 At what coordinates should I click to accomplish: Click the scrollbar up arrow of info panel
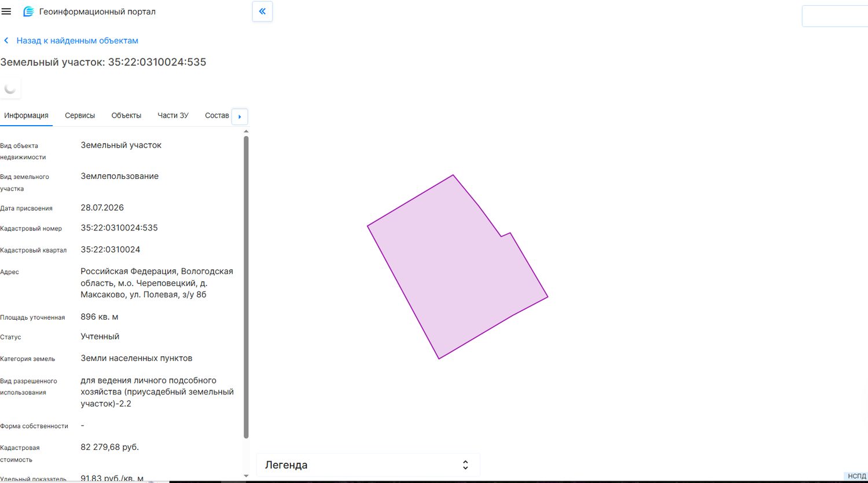coord(247,131)
